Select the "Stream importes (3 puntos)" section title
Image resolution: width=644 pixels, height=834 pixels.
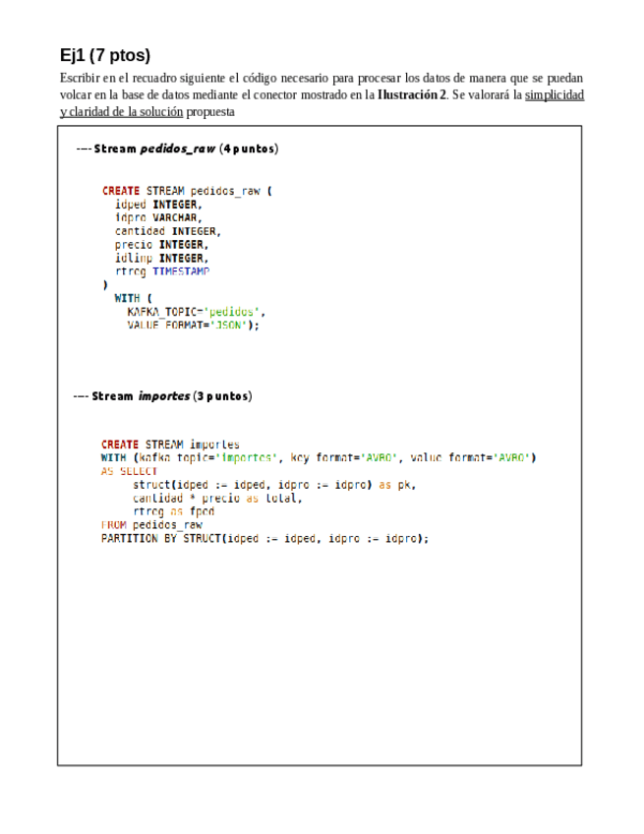(x=163, y=396)
